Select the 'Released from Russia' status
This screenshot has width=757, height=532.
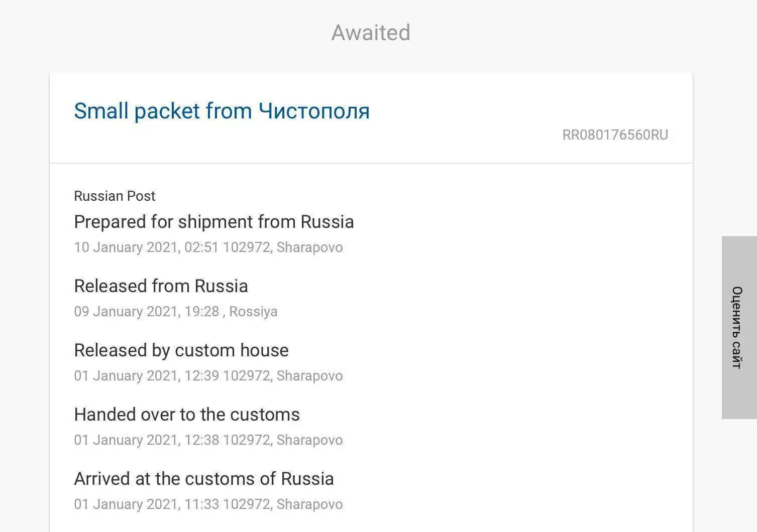pyautogui.click(x=161, y=286)
